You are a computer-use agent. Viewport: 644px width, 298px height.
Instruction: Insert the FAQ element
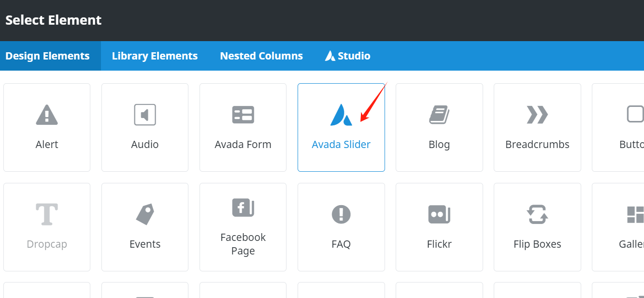click(x=341, y=227)
